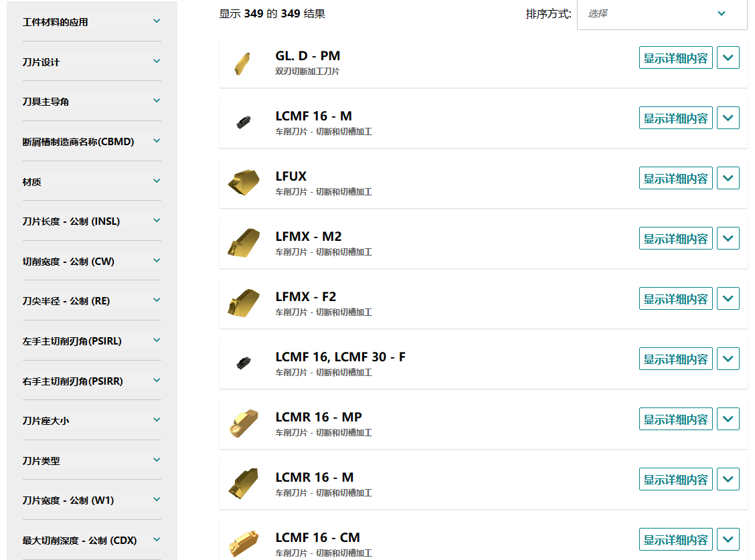Image resolution: width=755 pixels, height=560 pixels.
Task: Click the LCMF 16, LCMF 30 - F image
Action: click(x=242, y=363)
